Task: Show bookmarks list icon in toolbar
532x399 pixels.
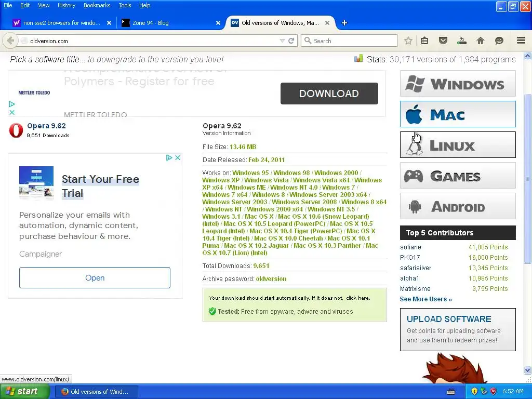Action: pyautogui.click(x=424, y=41)
